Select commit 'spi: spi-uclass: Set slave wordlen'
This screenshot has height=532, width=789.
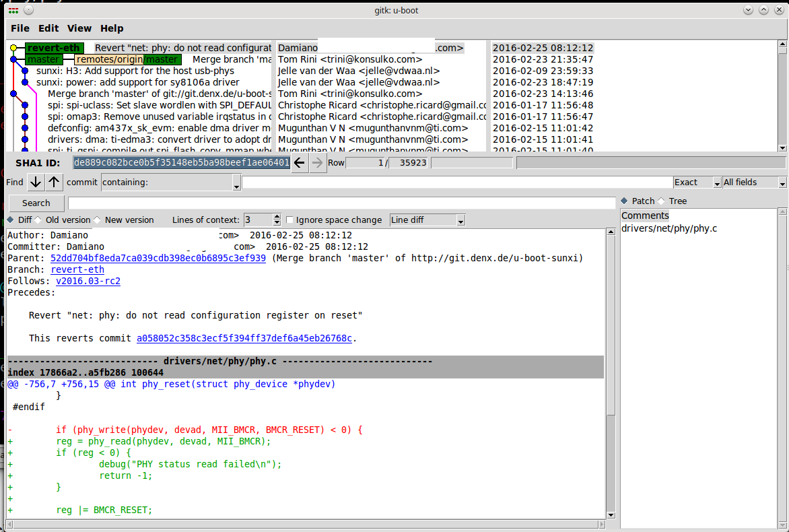coord(160,105)
